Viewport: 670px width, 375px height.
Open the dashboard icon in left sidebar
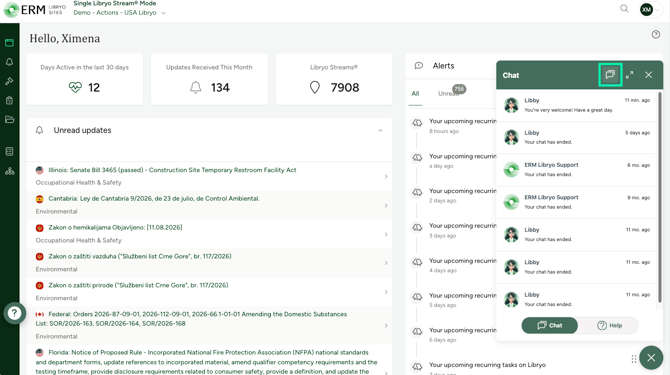coord(9,43)
